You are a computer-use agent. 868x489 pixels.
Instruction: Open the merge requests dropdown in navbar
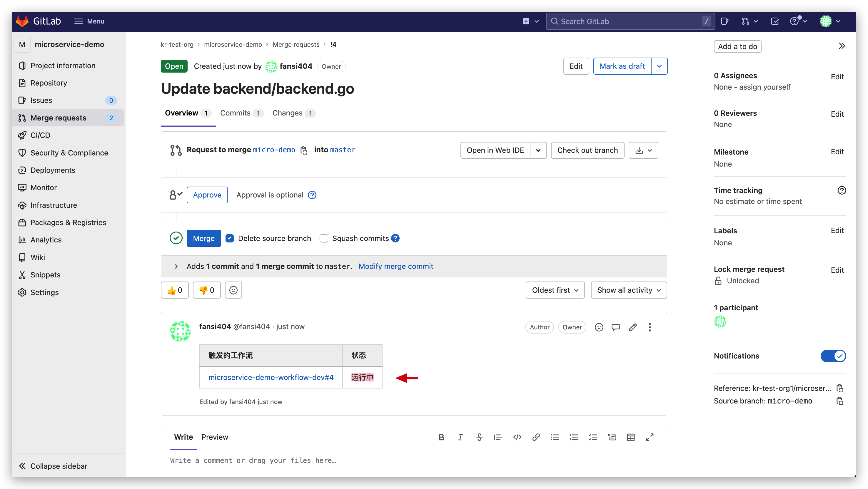[x=750, y=21]
